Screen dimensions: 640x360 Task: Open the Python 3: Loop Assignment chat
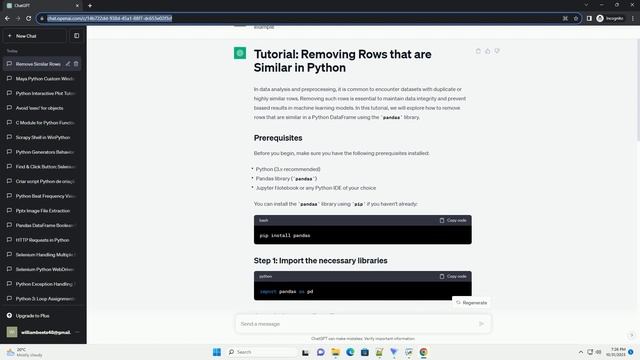(42, 299)
